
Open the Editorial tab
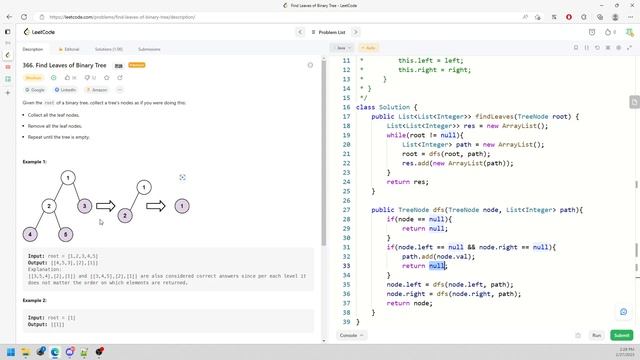coord(69,49)
